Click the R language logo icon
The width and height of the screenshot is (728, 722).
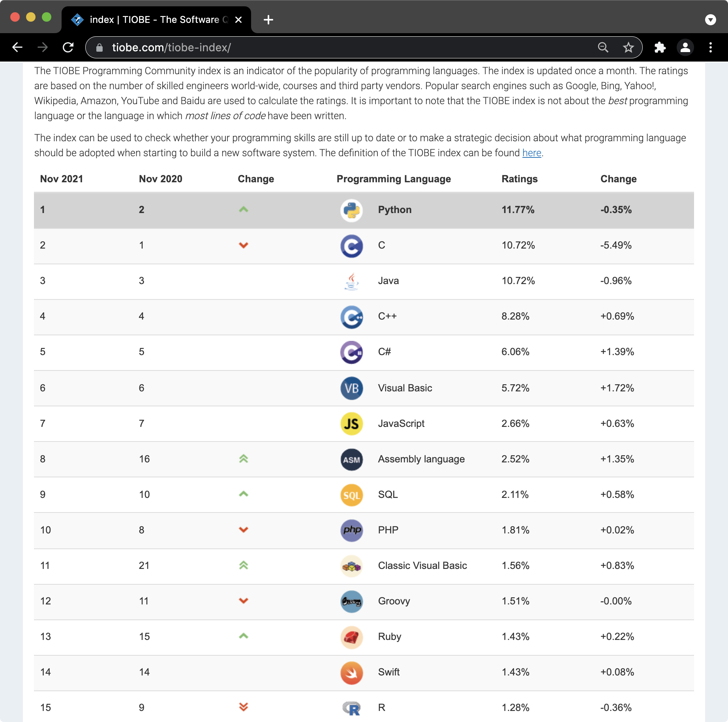tap(351, 708)
